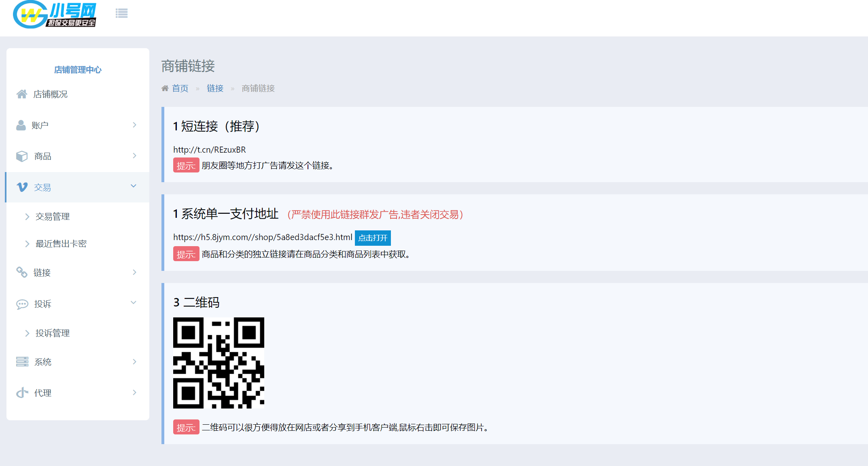Viewport: 868px width, 466px height.
Task: Click the shop QR code image
Action: tap(219, 363)
